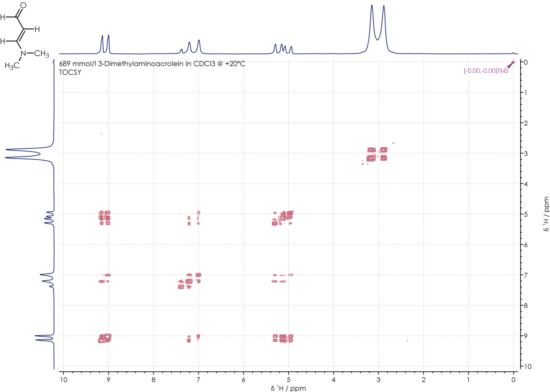Click the horizontal axis title δ 1H / ppm
This screenshot has height=392, width=550.
pyautogui.click(x=288, y=388)
